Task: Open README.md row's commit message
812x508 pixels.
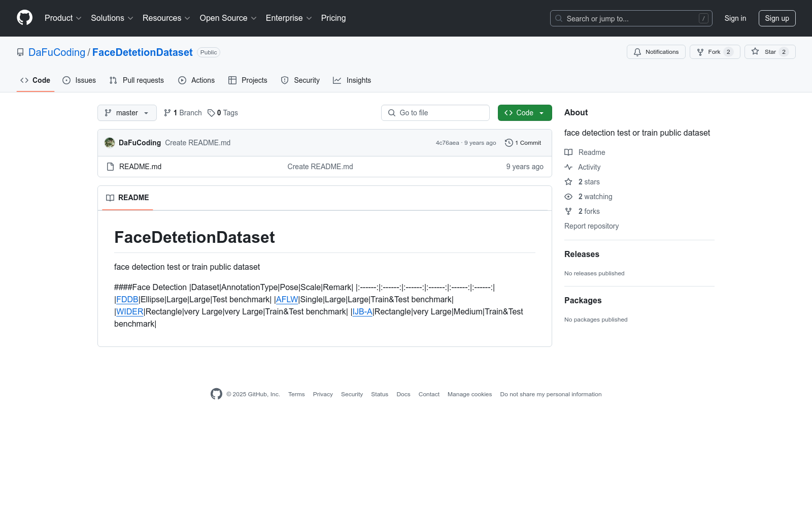Action: tap(320, 167)
